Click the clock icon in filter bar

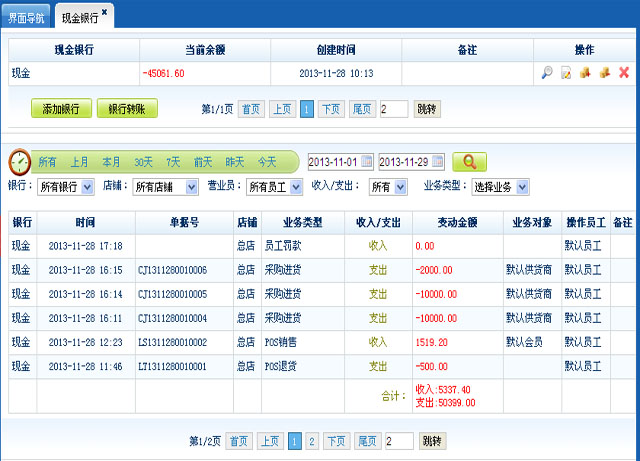click(x=19, y=162)
